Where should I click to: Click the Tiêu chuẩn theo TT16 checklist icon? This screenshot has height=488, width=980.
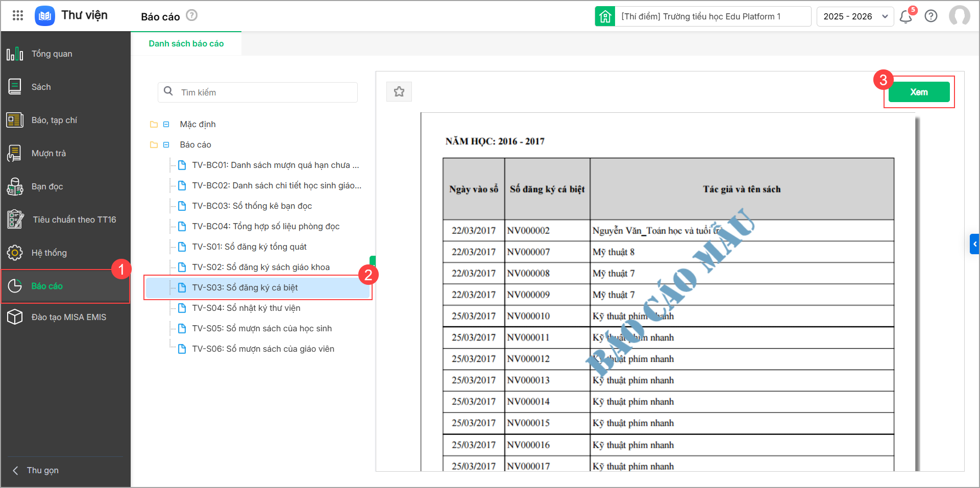tap(15, 219)
